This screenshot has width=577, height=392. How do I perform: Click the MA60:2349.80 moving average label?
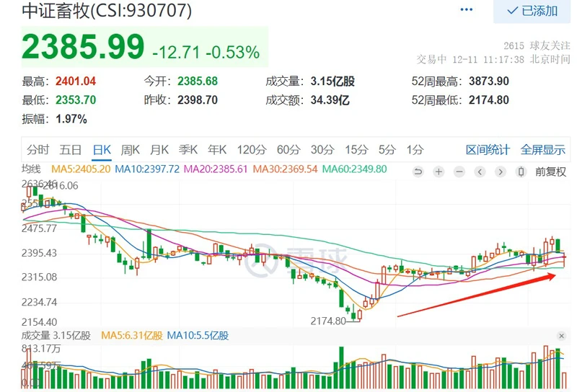[x=354, y=169]
